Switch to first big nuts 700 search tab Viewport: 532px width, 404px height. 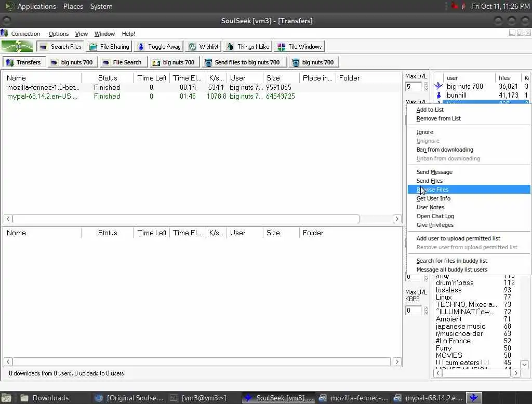coord(72,62)
